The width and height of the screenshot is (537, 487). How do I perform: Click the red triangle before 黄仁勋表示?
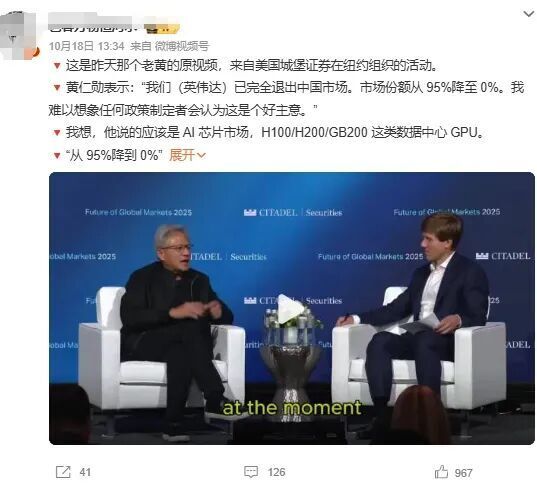pos(57,88)
